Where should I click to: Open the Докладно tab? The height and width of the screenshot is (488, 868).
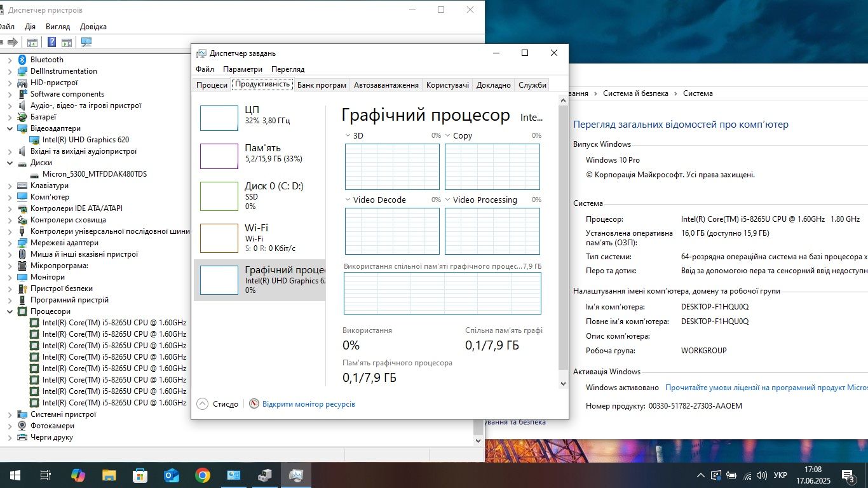click(x=494, y=85)
